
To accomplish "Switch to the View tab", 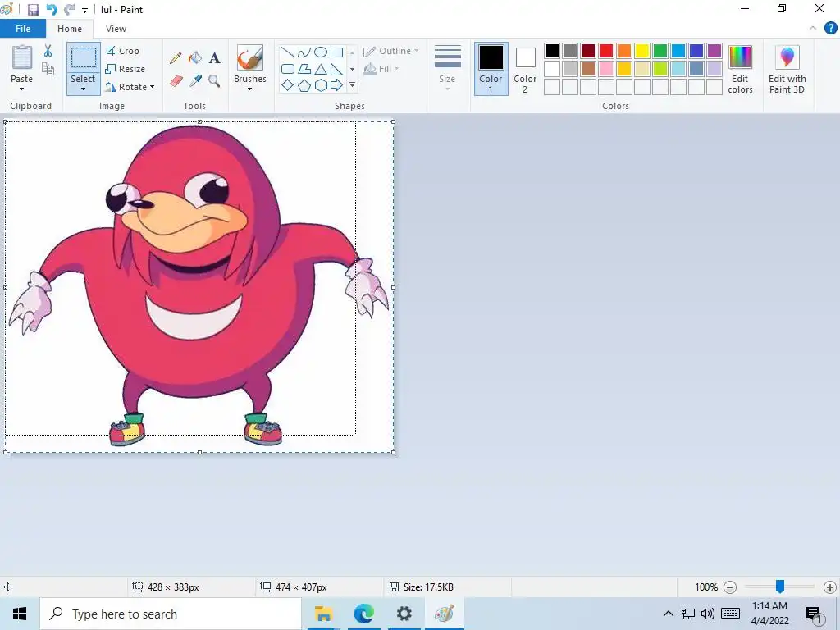I will point(116,29).
